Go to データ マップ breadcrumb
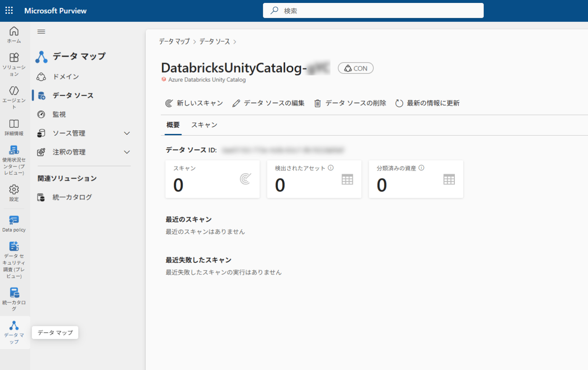The image size is (588, 370). 174,41
